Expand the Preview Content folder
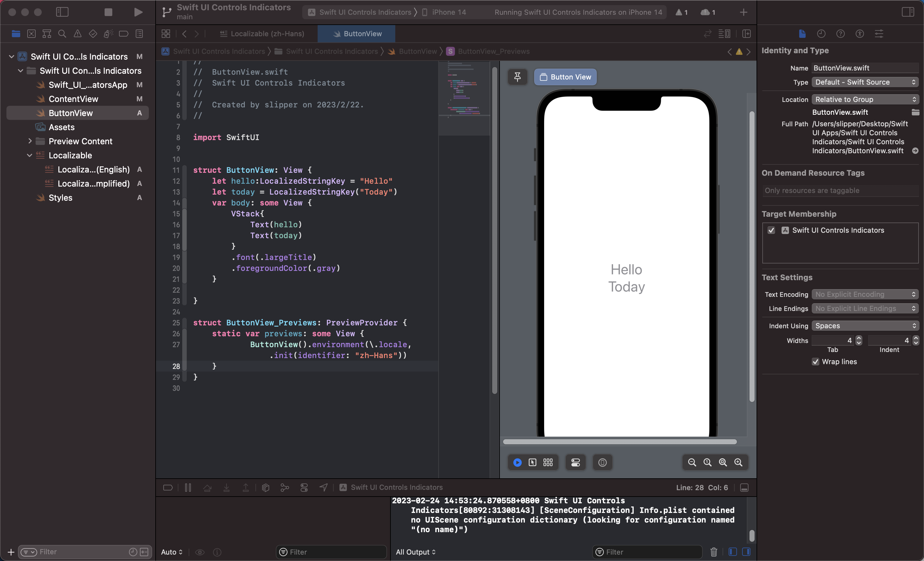Viewport: 924px width, 561px height. 30,141
